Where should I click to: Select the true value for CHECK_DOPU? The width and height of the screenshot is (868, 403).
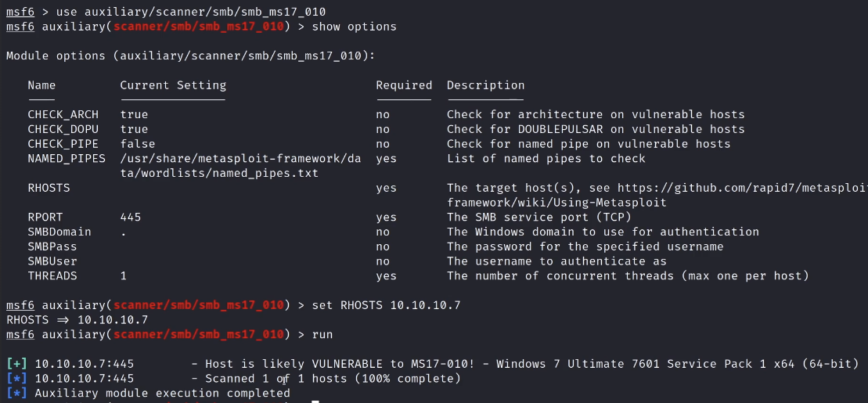tap(134, 129)
